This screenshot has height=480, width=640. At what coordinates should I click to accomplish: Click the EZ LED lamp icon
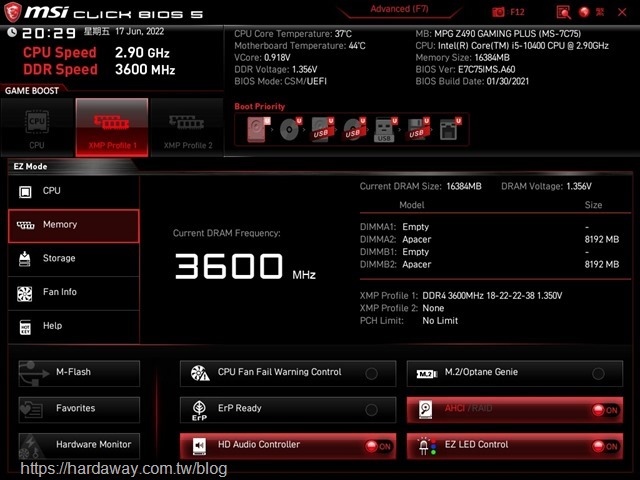coord(425,446)
